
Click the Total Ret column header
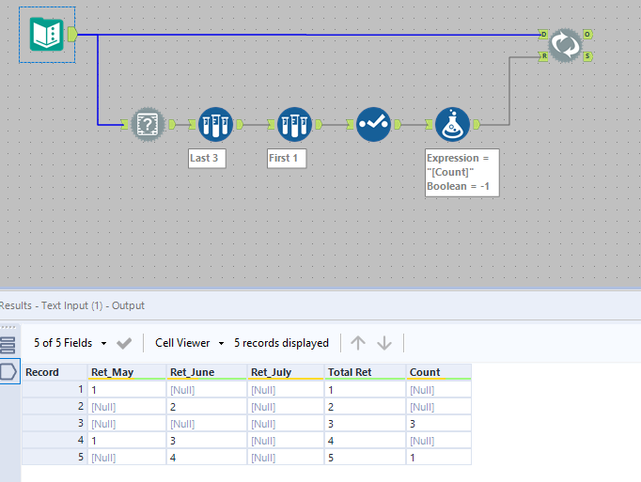point(350,372)
